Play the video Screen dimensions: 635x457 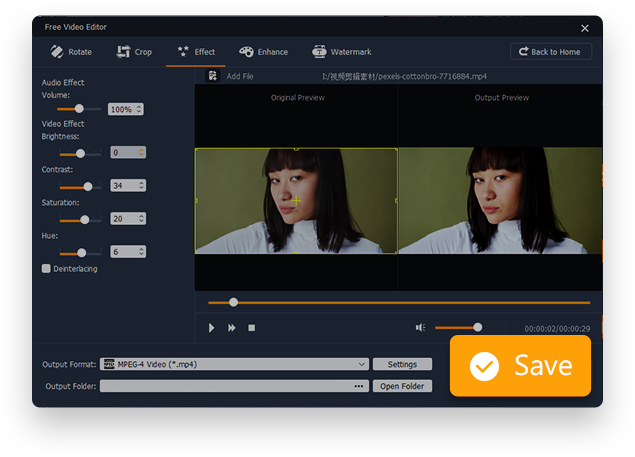click(211, 328)
